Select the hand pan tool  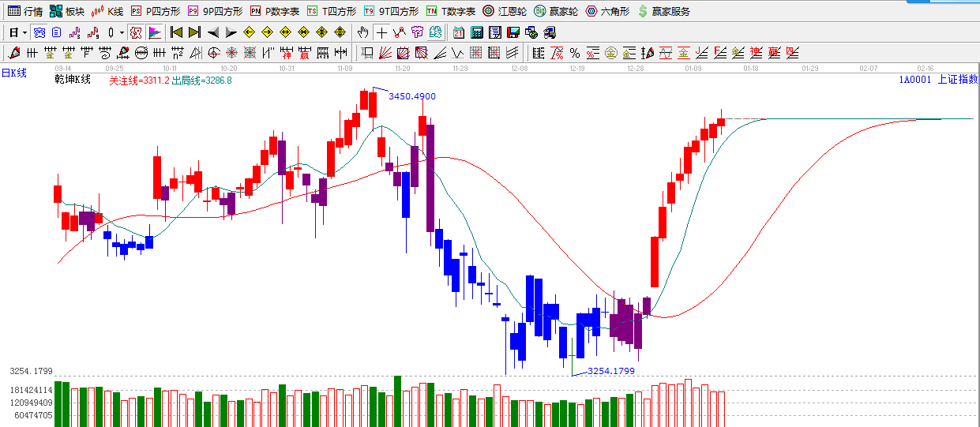tap(362, 32)
